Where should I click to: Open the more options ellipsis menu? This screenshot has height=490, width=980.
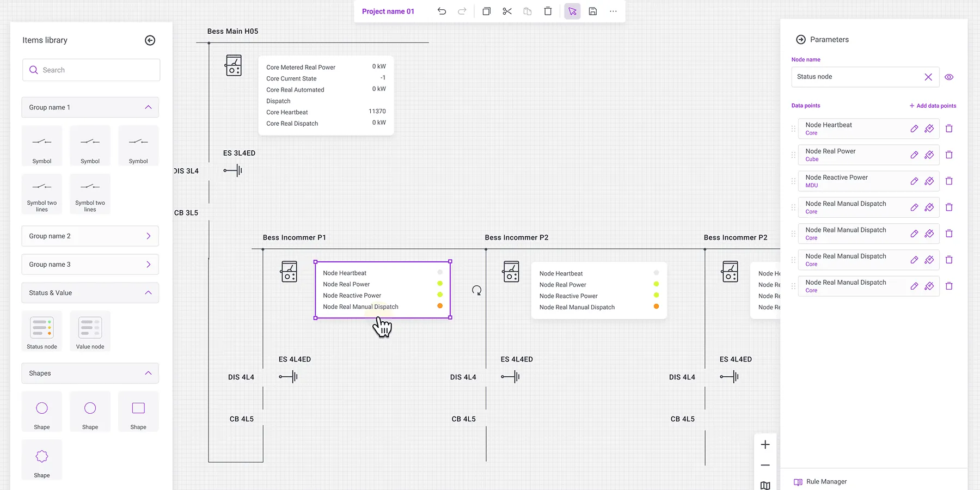click(613, 11)
